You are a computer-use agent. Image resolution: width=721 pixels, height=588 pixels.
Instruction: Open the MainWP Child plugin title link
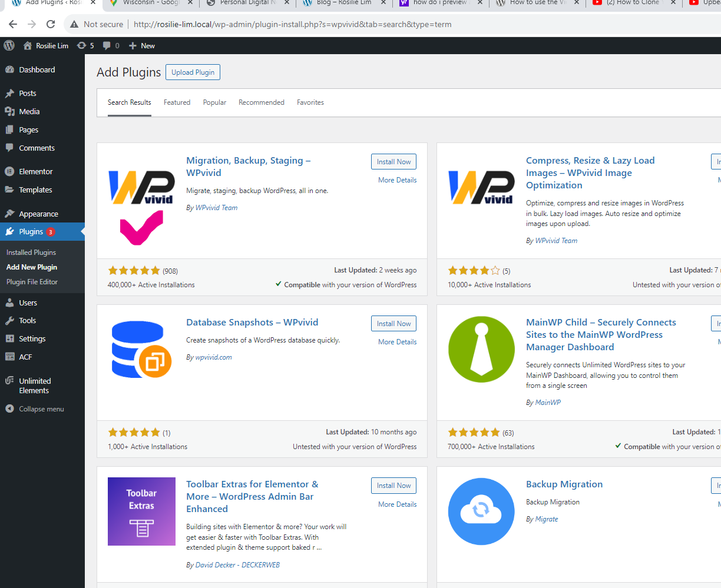click(x=601, y=334)
